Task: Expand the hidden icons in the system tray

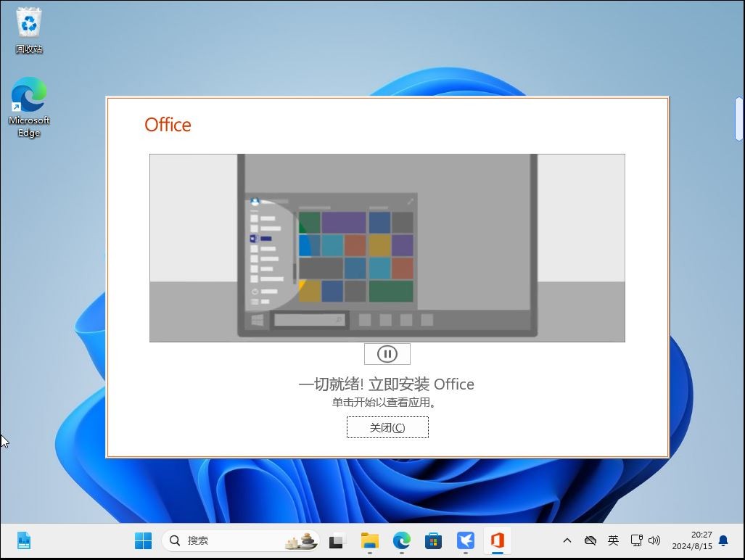Action: (567, 540)
